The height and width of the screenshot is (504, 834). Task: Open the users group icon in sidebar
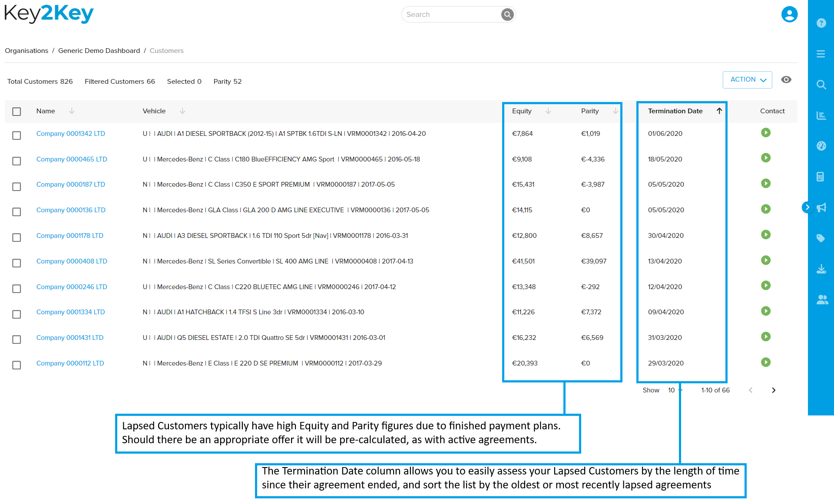(x=822, y=300)
